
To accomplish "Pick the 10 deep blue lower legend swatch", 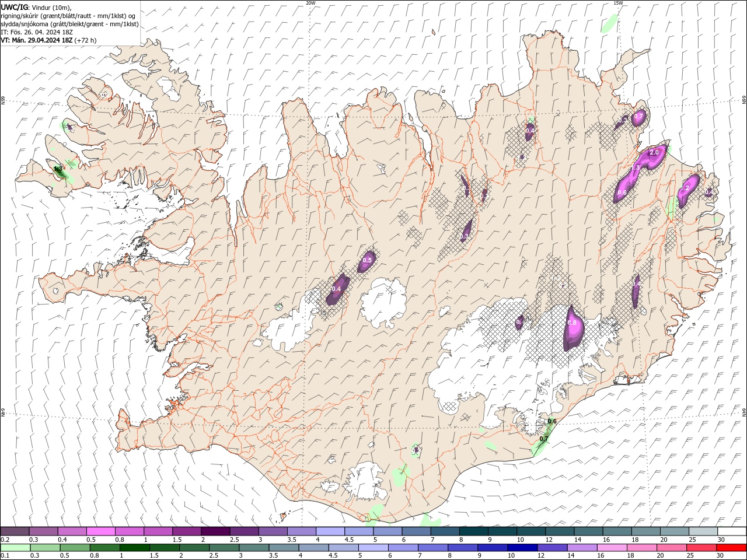I will coord(522,548).
